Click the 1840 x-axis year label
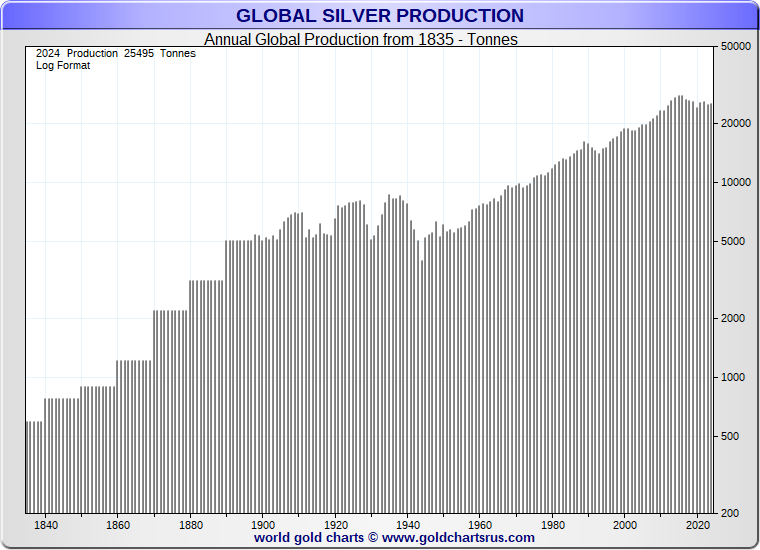The height and width of the screenshot is (550, 760). tap(46, 525)
